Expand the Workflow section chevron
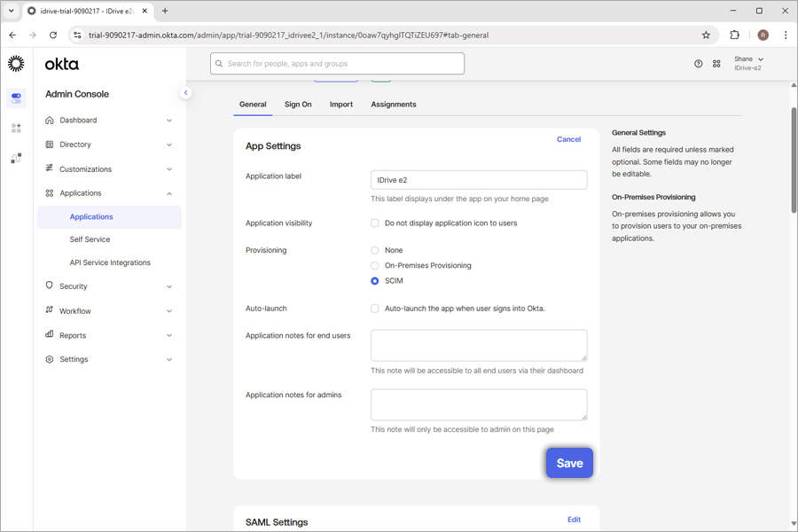The height and width of the screenshot is (532, 798). coord(169,311)
